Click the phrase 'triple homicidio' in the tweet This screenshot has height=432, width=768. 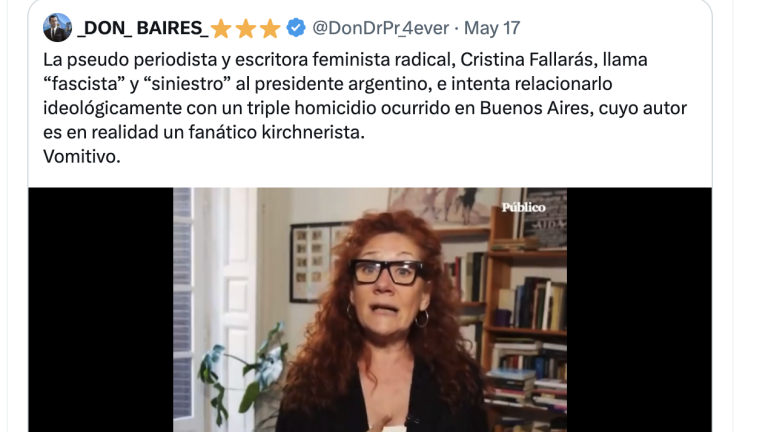point(311,108)
